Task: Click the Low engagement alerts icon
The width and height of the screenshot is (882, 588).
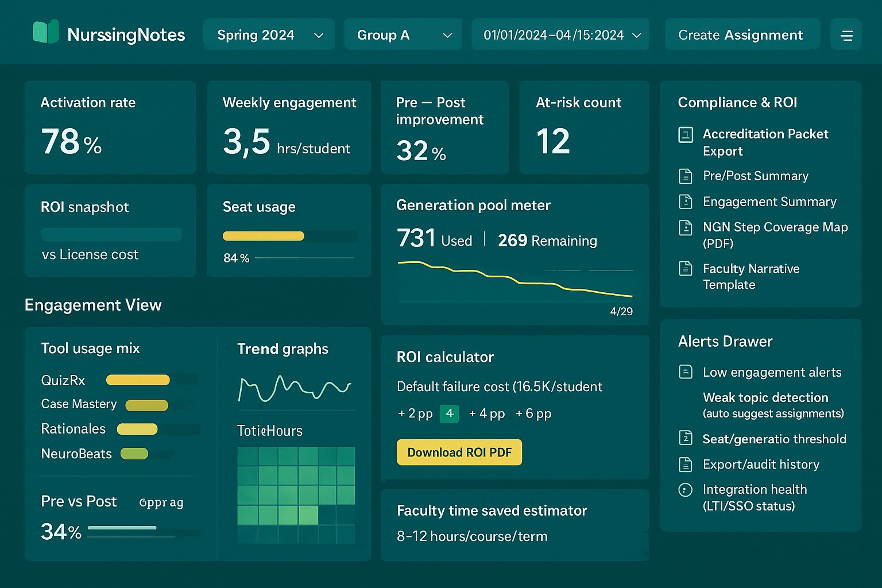Action: coord(686,372)
